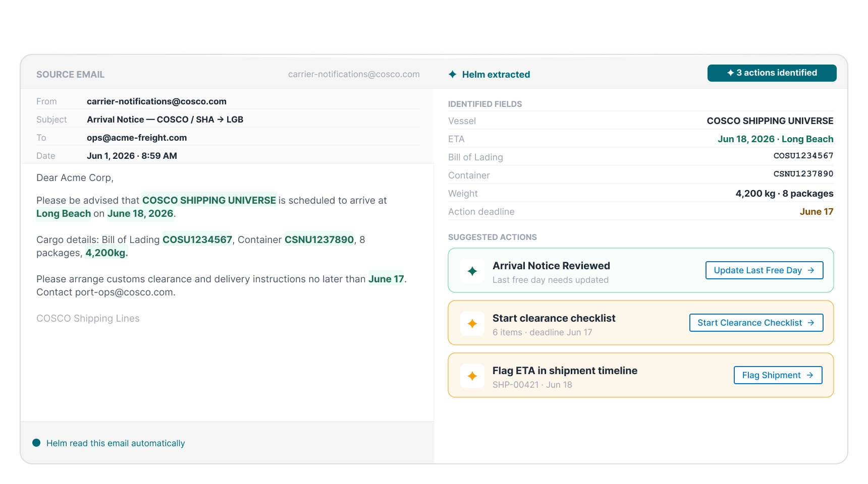868x484 pixels.
Task: Click the Start Clearance Checklist button
Action: 756,323
